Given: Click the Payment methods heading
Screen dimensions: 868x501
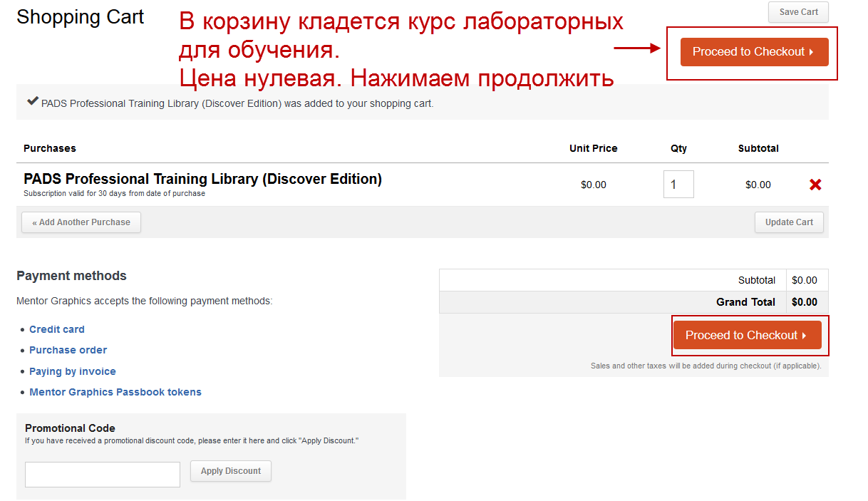Looking at the screenshot, I should pos(71,276).
